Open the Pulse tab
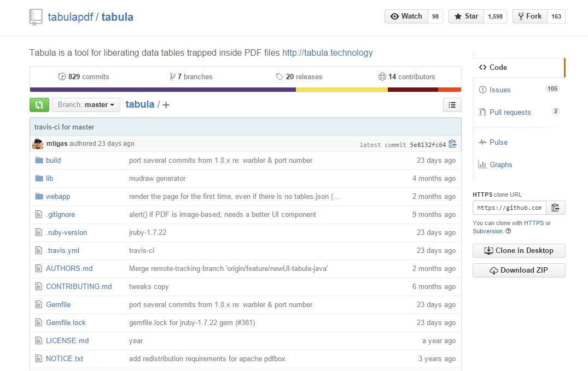Image resolution: width=588 pixels, height=371 pixels. pyautogui.click(x=519, y=142)
